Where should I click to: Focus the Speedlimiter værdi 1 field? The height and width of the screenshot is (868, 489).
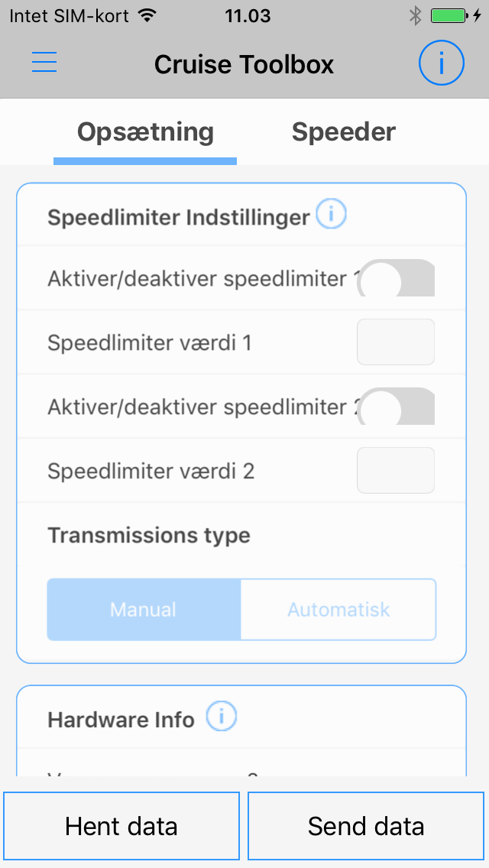click(396, 342)
